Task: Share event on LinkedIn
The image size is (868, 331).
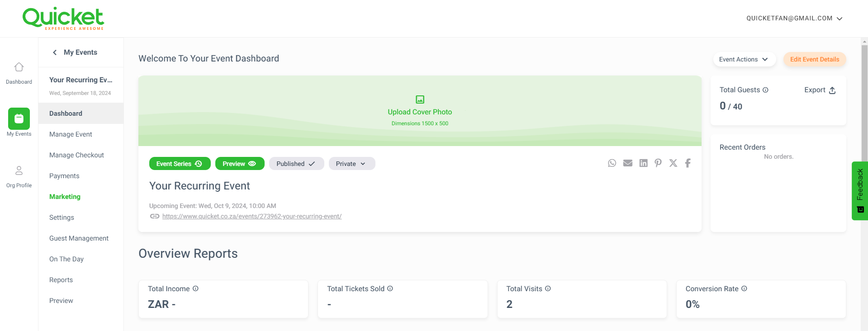Action: pos(643,163)
